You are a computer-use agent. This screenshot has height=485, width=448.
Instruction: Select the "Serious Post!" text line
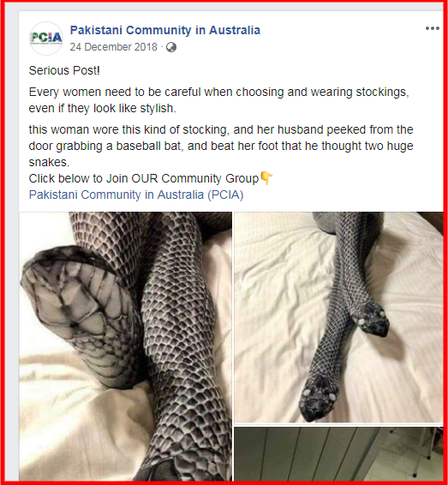[x=64, y=70]
